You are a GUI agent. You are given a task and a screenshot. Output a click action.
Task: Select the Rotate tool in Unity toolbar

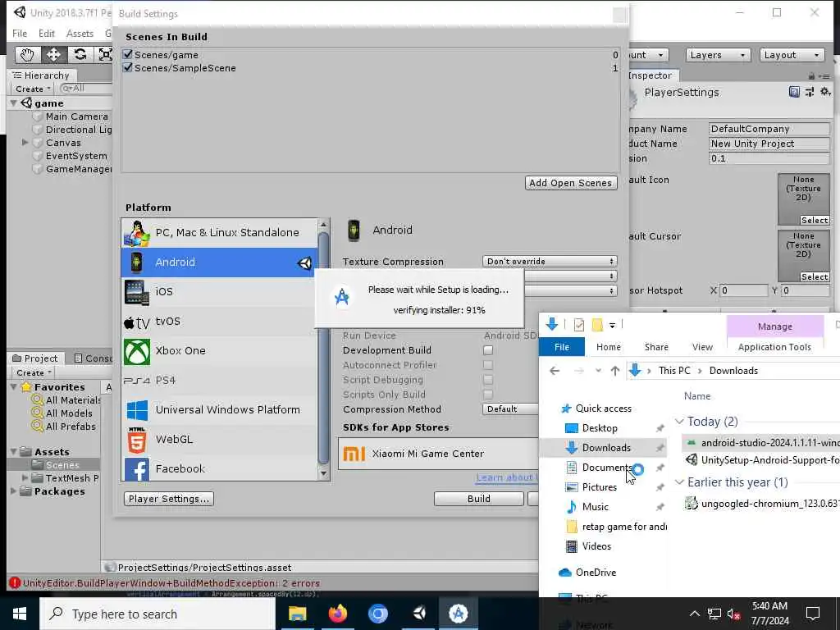(x=80, y=55)
